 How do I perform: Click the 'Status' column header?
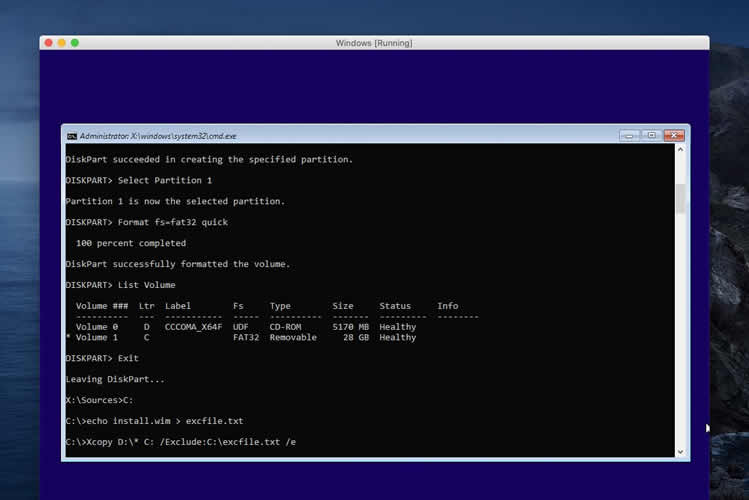395,306
